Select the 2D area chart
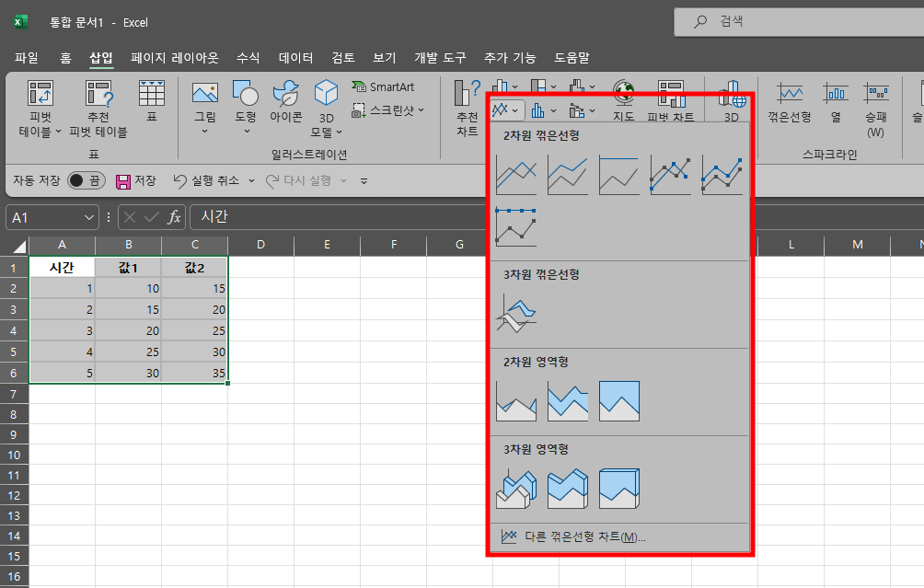 (x=516, y=400)
